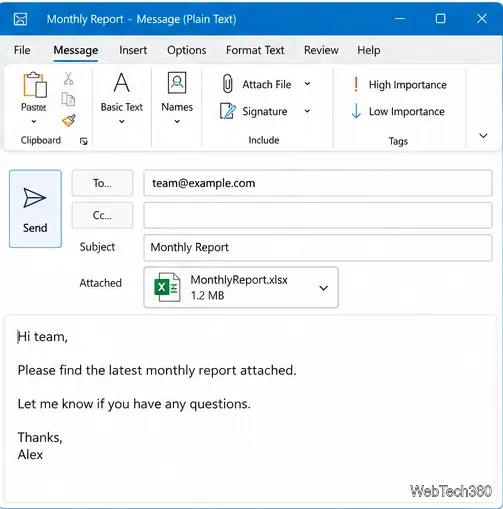Click the Cut scissors icon
Screen dimensions: 503x509
[68, 79]
